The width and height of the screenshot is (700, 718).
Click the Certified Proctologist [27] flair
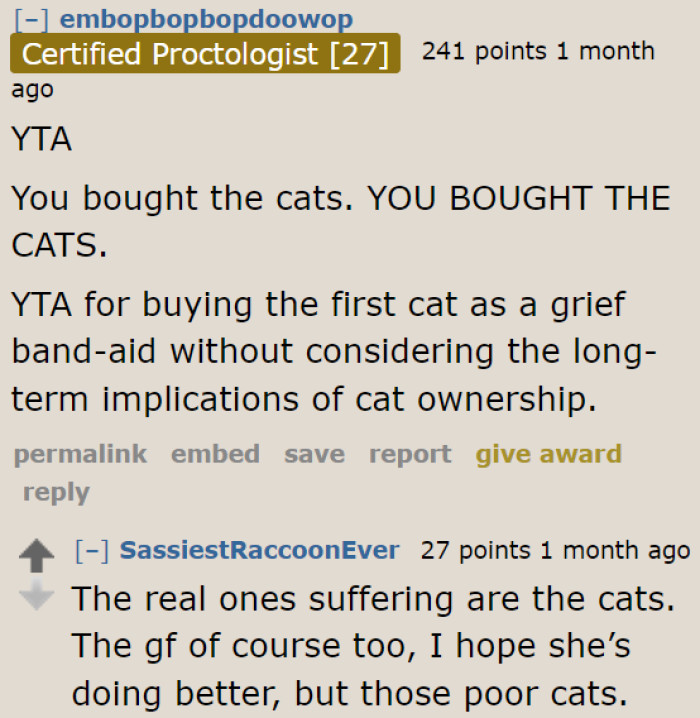[205, 53]
